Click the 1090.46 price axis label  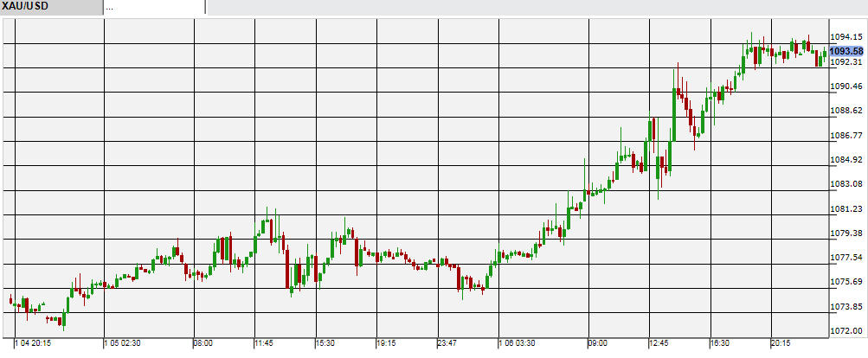[845, 86]
